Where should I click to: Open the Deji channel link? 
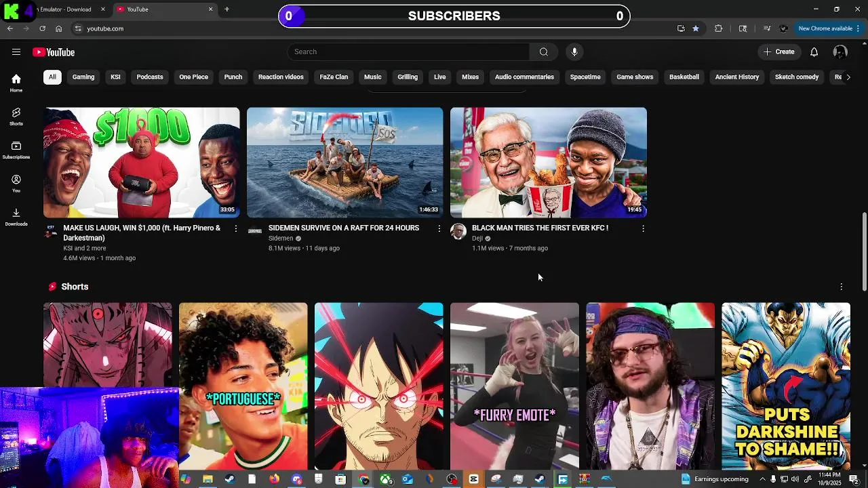[477, 239]
